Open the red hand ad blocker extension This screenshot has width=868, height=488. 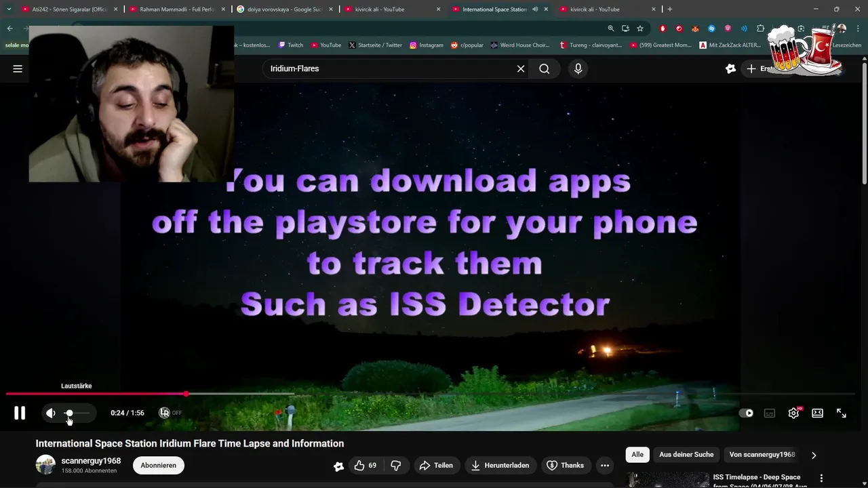click(x=663, y=28)
